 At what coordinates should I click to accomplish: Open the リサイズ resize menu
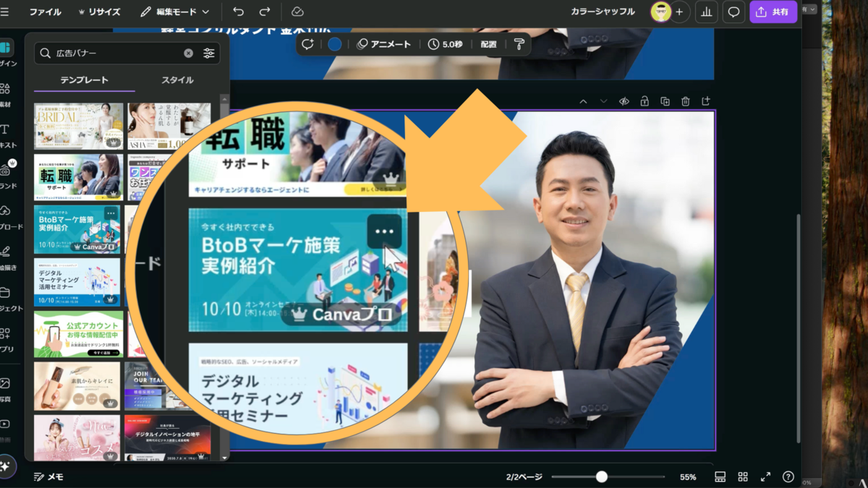tap(98, 12)
